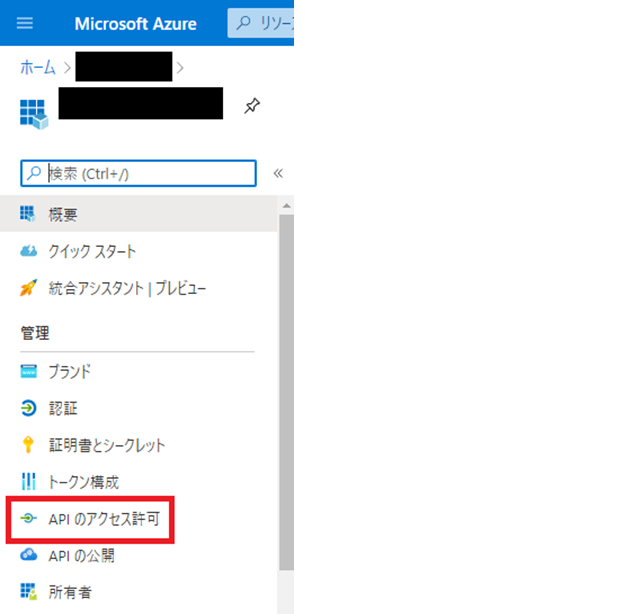Click the ブランド branding icon
Image resolution: width=641 pixels, height=614 pixels.
click(28, 372)
